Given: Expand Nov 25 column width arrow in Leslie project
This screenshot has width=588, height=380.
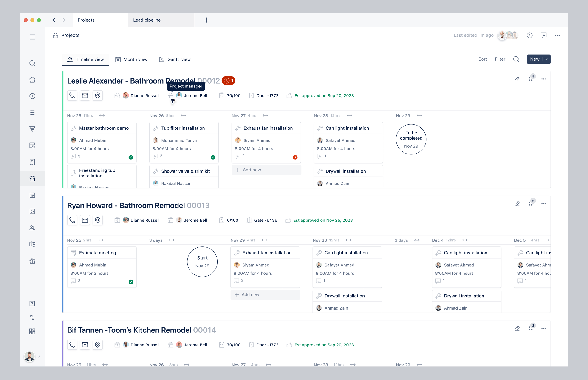Looking at the screenshot, I should [102, 115].
